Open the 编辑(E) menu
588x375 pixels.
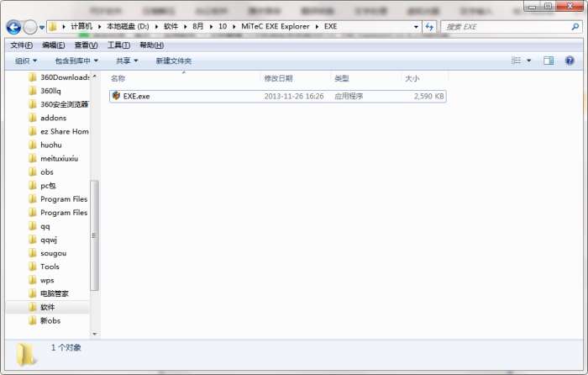(53, 45)
